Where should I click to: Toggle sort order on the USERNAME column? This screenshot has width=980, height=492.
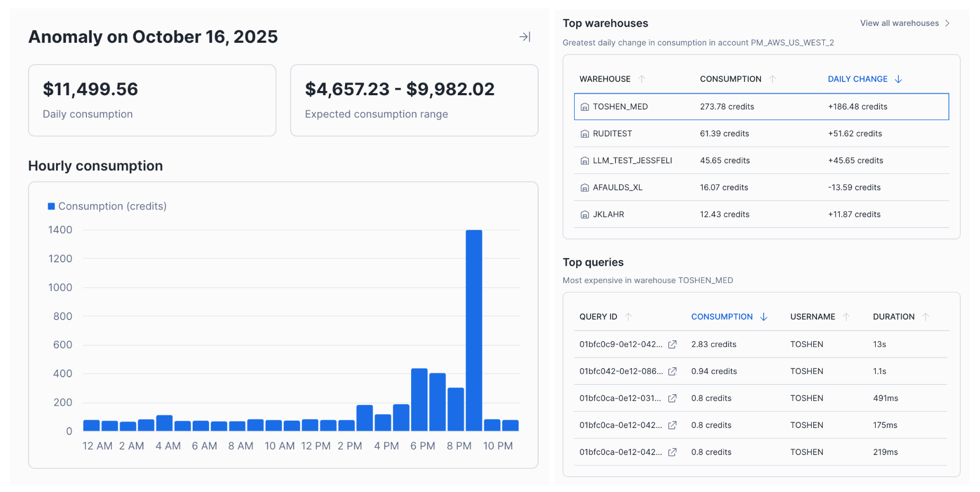point(846,316)
